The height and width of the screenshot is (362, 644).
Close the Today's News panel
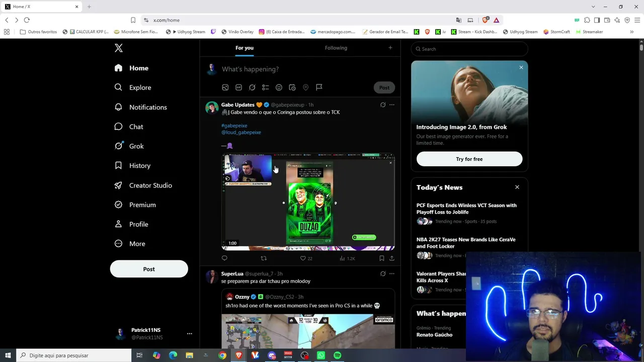tap(517, 187)
